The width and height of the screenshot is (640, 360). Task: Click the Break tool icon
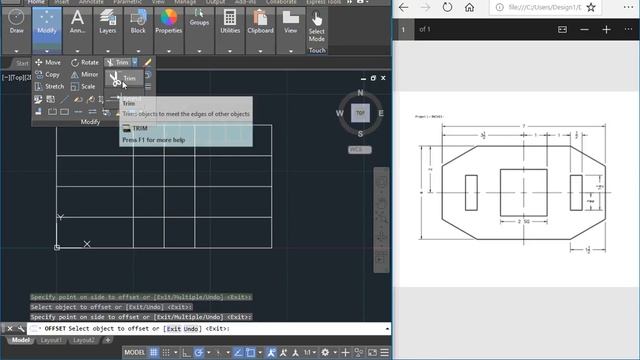(52, 111)
